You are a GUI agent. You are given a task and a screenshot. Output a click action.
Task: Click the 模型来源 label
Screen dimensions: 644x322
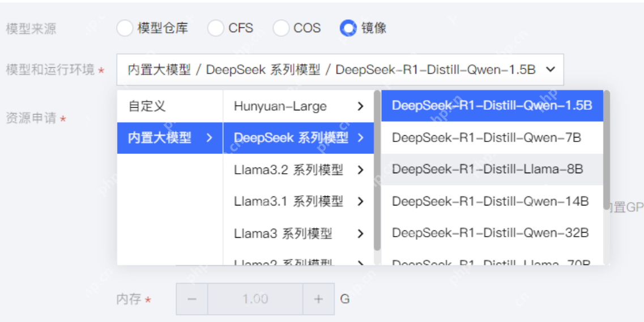pos(31,29)
